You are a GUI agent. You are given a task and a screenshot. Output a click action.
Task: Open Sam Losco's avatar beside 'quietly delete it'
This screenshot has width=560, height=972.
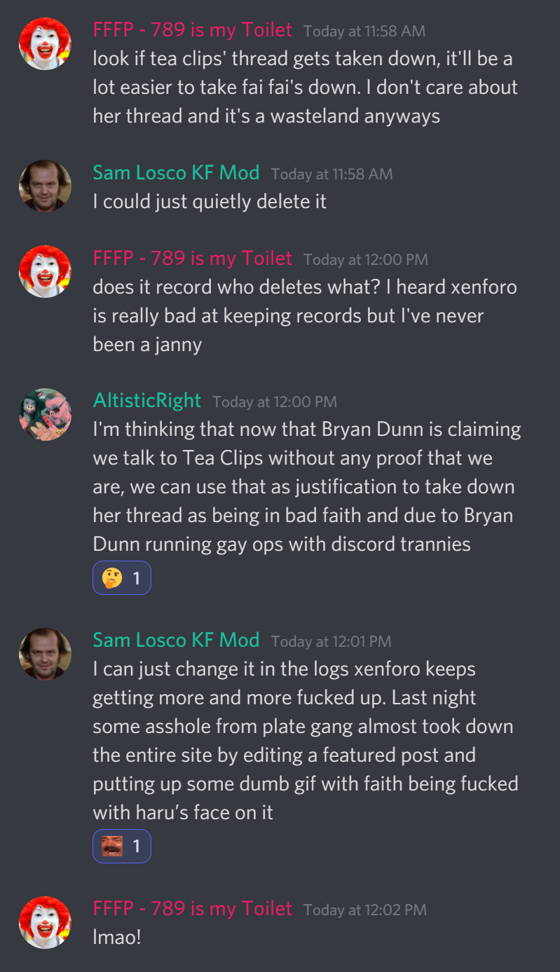click(x=45, y=186)
